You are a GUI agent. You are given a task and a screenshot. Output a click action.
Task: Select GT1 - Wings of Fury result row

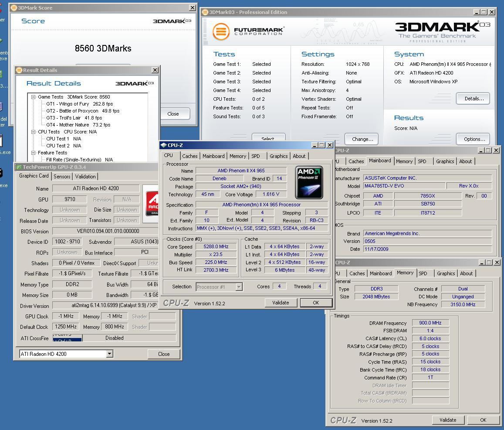pos(79,104)
